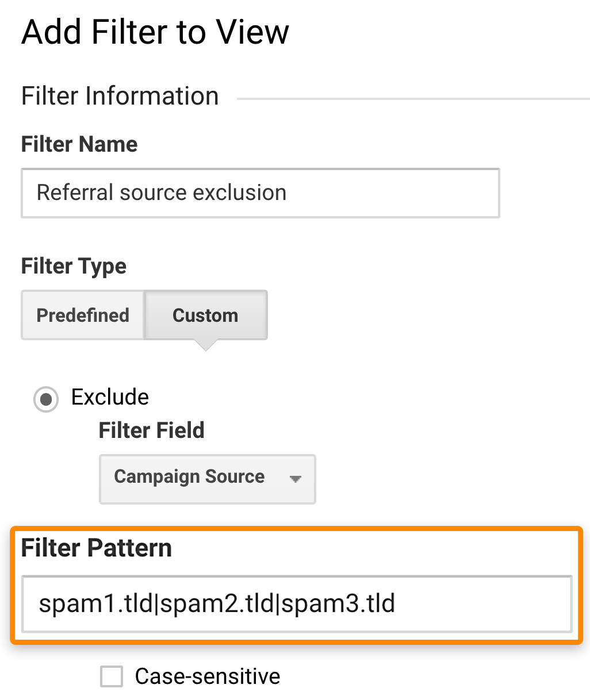The height and width of the screenshot is (700, 590).
Task: Click inside the Filter Name field
Action: (x=259, y=193)
